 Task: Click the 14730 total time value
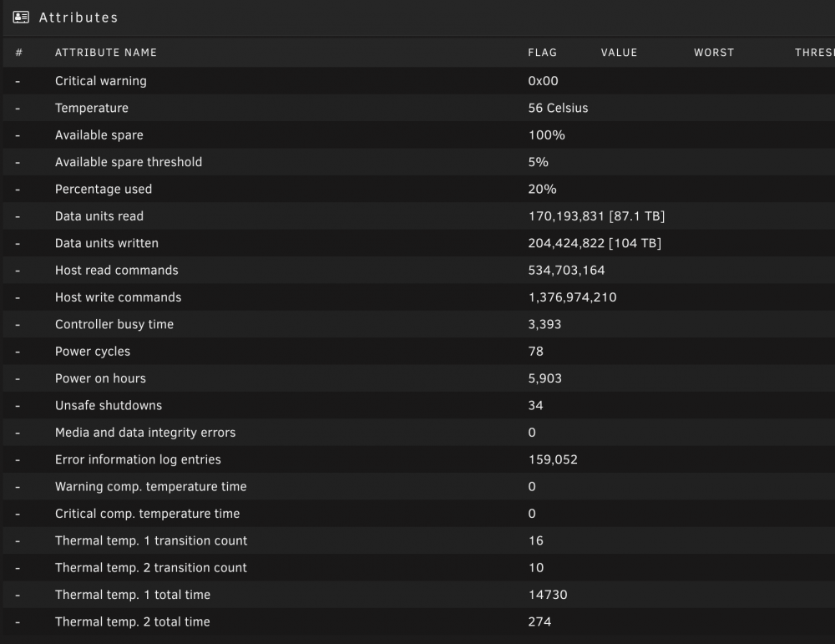click(548, 595)
